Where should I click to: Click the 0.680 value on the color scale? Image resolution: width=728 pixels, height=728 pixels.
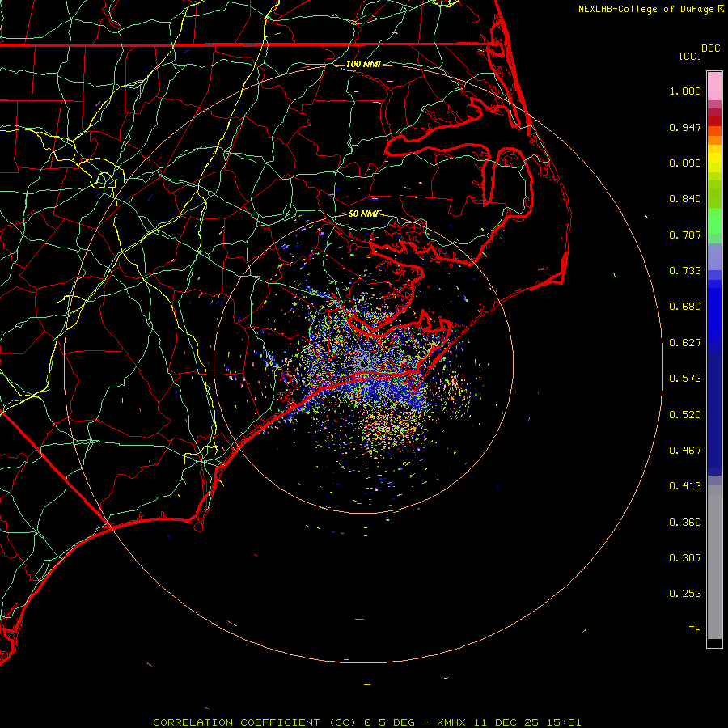pyautogui.click(x=685, y=307)
